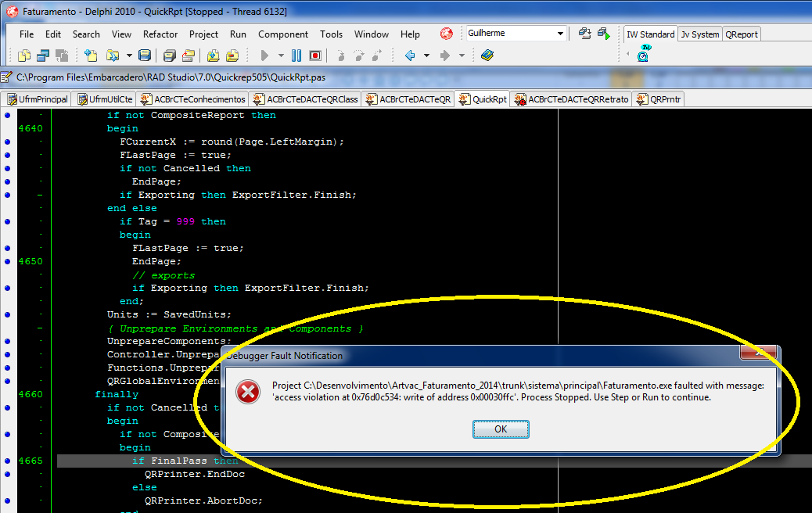Click the Forward navigation arrow
Image resolution: width=812 pixels, height=513 pixels.
(x=445, y=56)
